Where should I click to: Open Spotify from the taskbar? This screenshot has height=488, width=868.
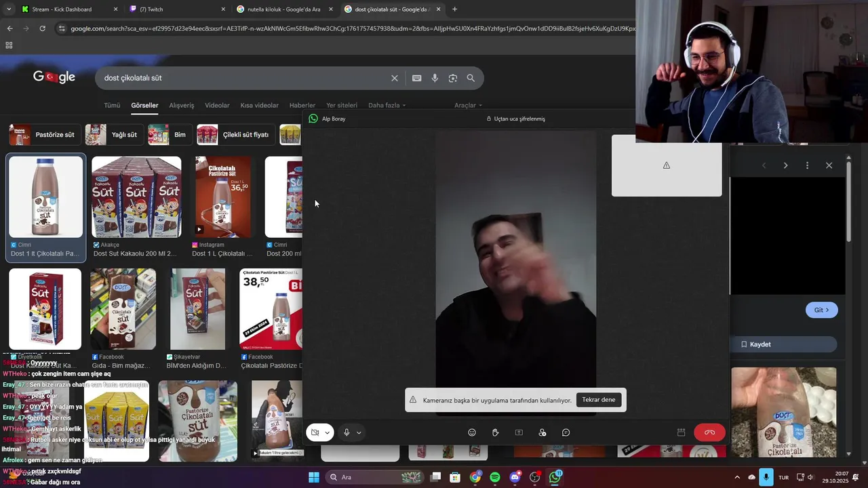495,477
